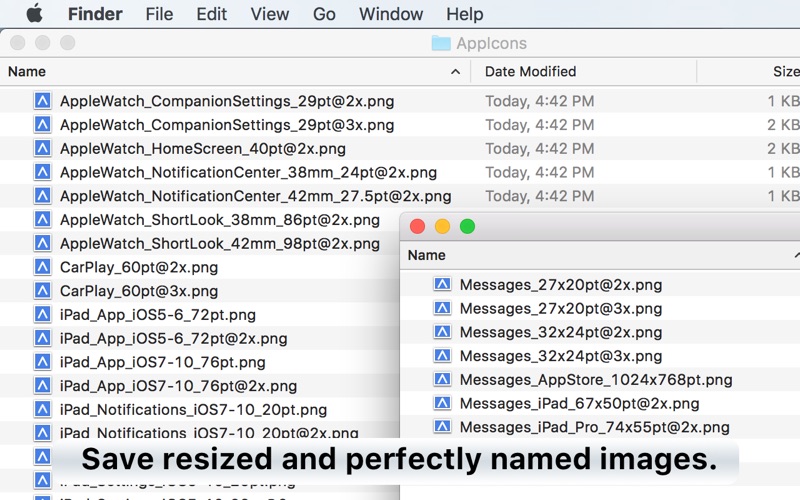The image size is (800, 500).
Task: Select file name AppleWatch_NotificationCenter_38mm_24pt@2x.png
Action: coord(248,172)
